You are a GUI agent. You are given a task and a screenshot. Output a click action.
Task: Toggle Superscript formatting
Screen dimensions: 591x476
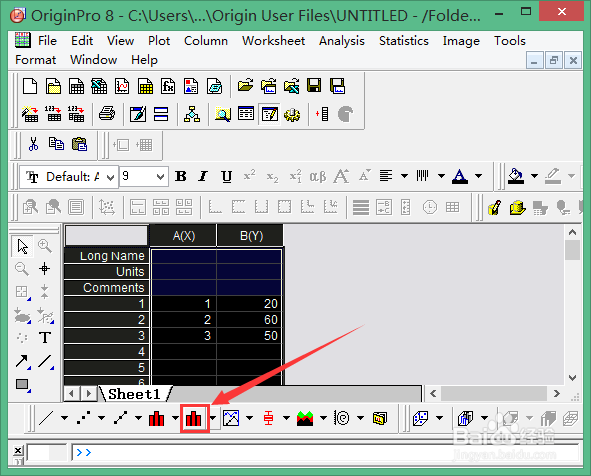point(250,176)
